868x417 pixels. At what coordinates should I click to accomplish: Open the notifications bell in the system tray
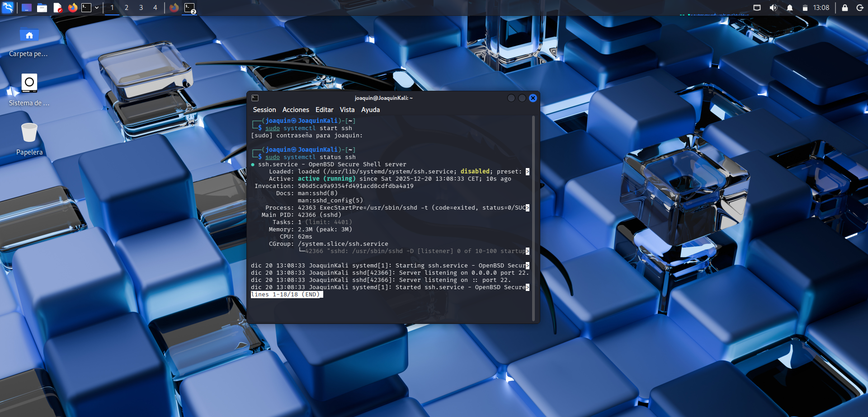790,8
